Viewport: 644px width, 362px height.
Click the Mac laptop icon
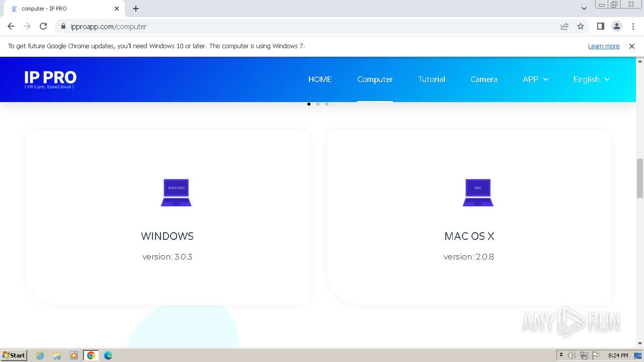[478, 193]
